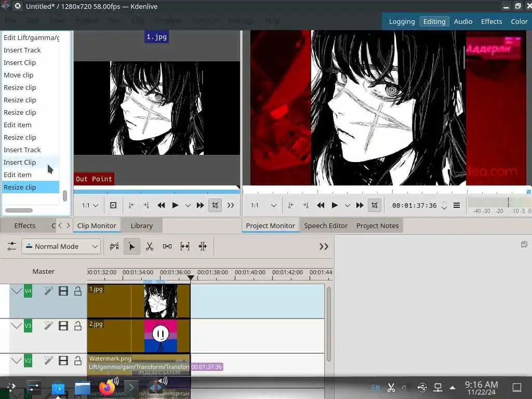Open Clip Monitor play options dropdown arrow
This screenshot has width=532, height=399.
[x=188, y=206]
